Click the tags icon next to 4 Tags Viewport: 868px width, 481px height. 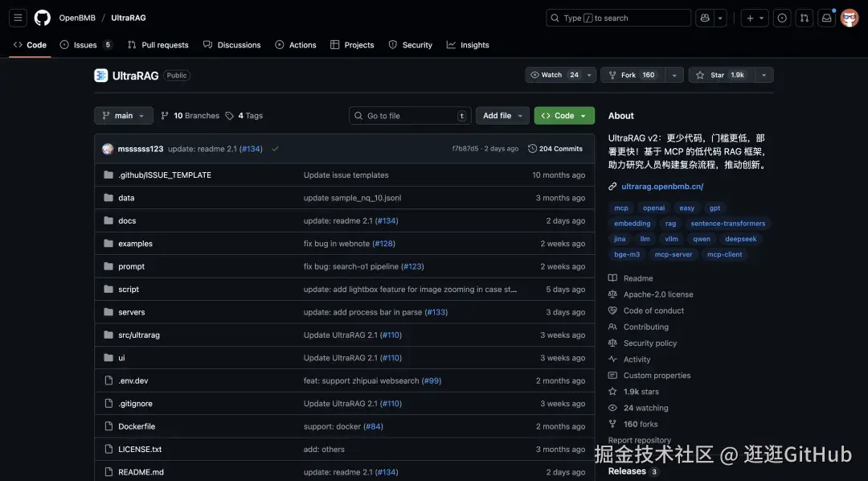[x=229, y=116]
